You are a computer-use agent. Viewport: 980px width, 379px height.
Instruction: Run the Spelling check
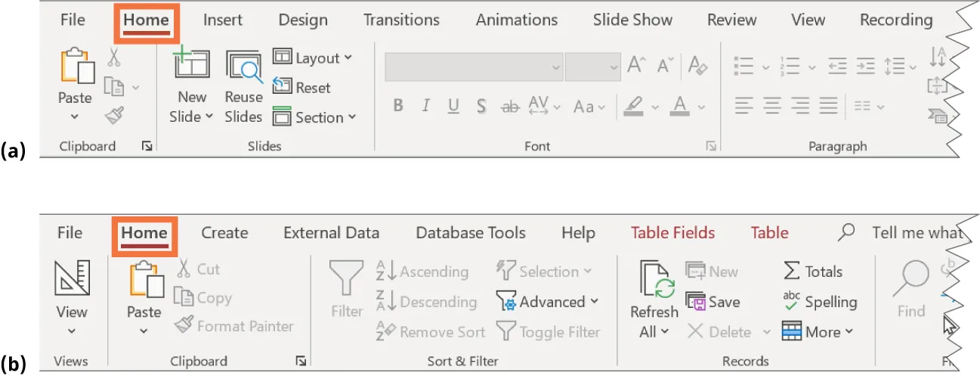click(821, 303)
